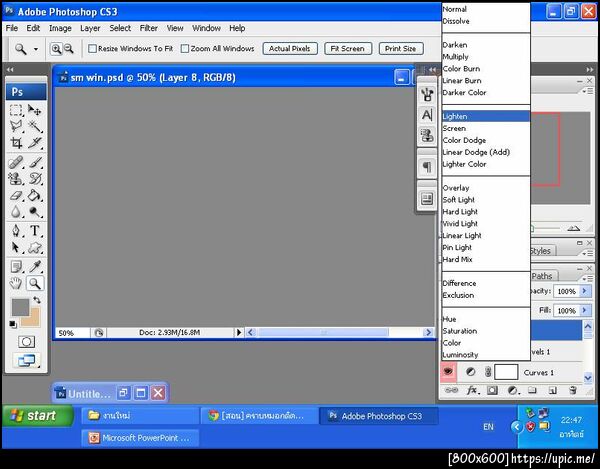Viewport: 600px width, 469px height.
Task: Open the document status bar arrow menu
Action: (x=239, y=332)
